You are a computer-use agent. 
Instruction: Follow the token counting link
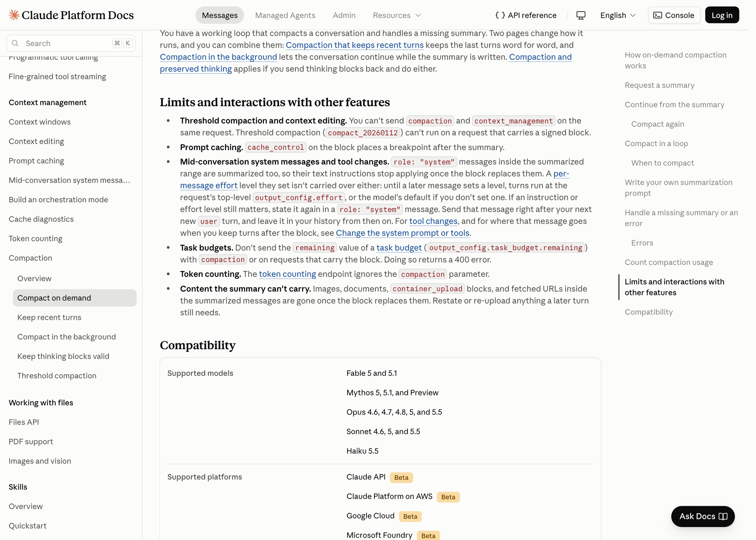click(287, 274)
